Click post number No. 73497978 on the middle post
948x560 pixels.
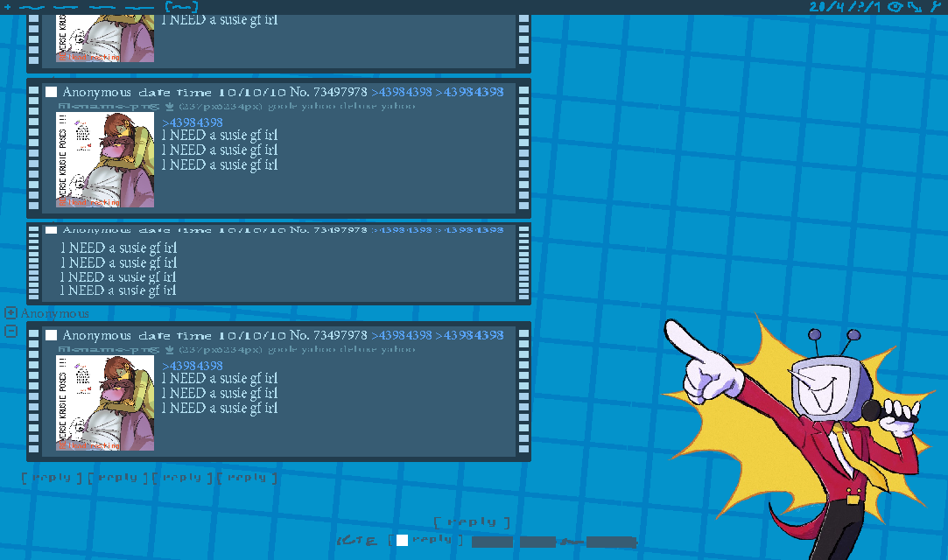[328, 92]
